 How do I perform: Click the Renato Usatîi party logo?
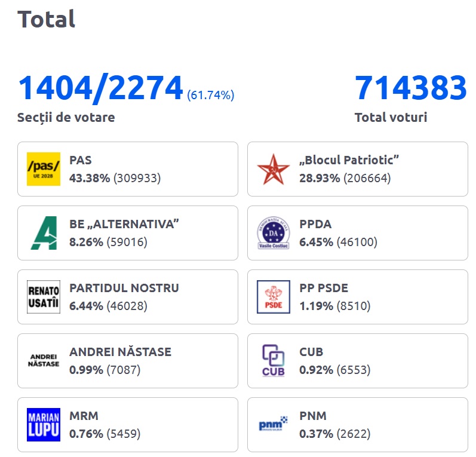(x=44, y=297)
